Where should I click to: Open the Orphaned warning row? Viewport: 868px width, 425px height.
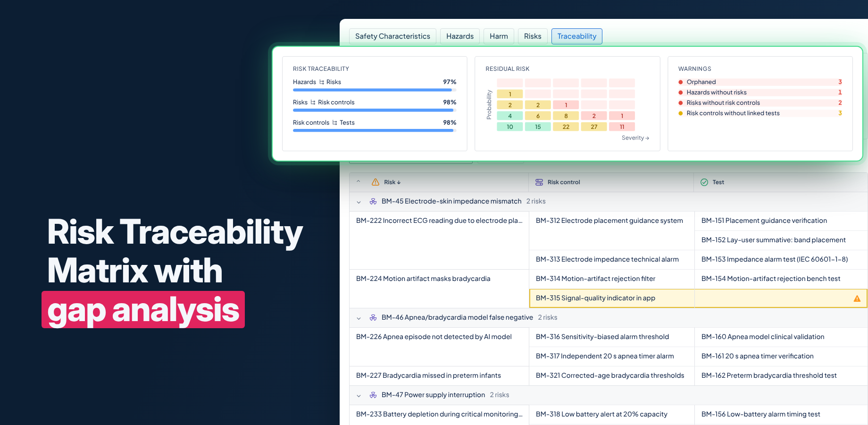[760, 82]
